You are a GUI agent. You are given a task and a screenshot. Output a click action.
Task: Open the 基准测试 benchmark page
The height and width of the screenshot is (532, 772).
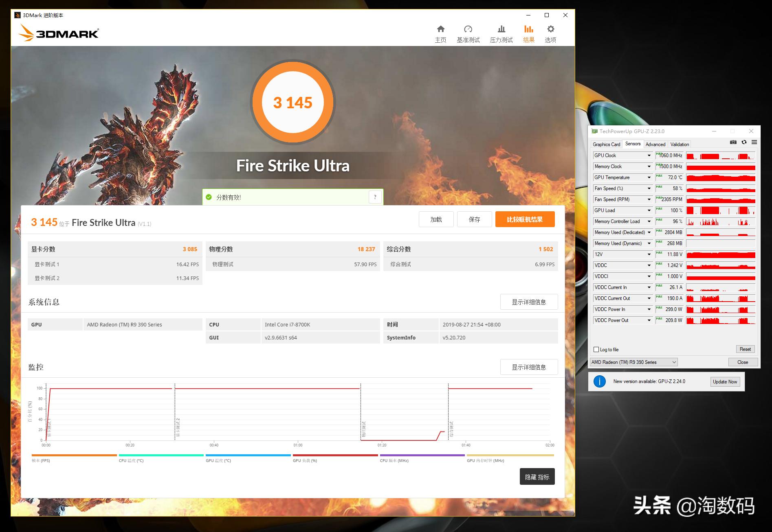click(x=468, y=33)
